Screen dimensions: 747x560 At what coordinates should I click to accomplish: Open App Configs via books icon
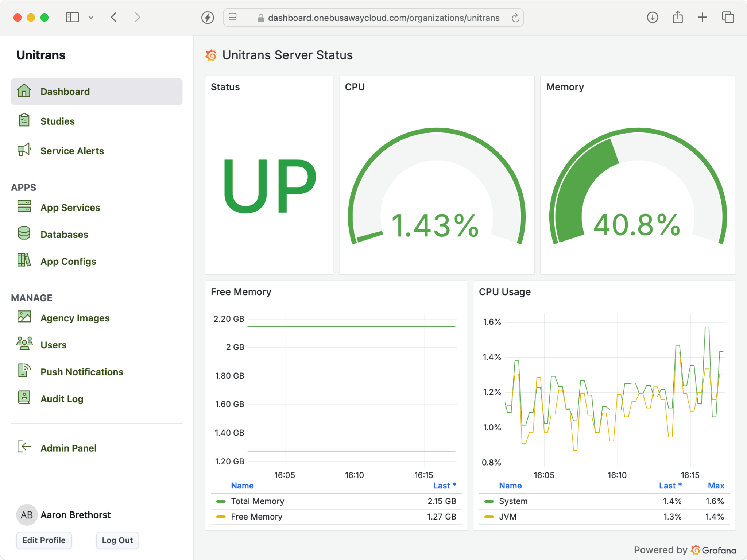[24, 261]
